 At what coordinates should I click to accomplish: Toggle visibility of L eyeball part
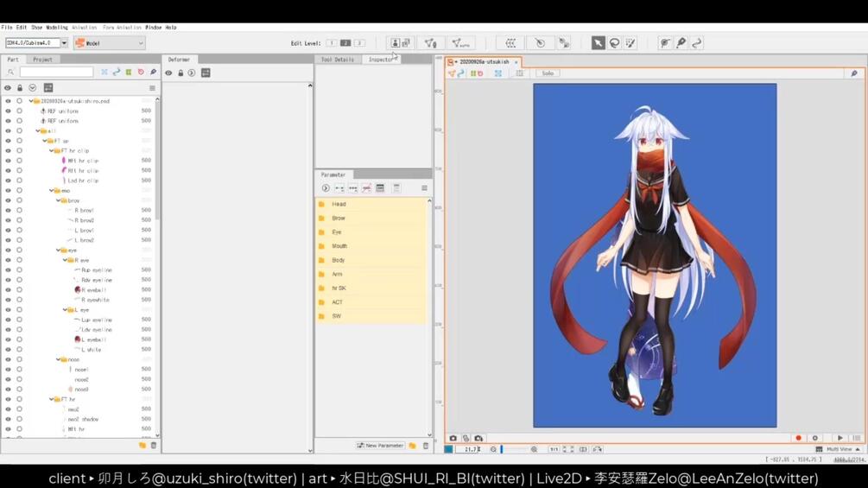pos(8,339)
